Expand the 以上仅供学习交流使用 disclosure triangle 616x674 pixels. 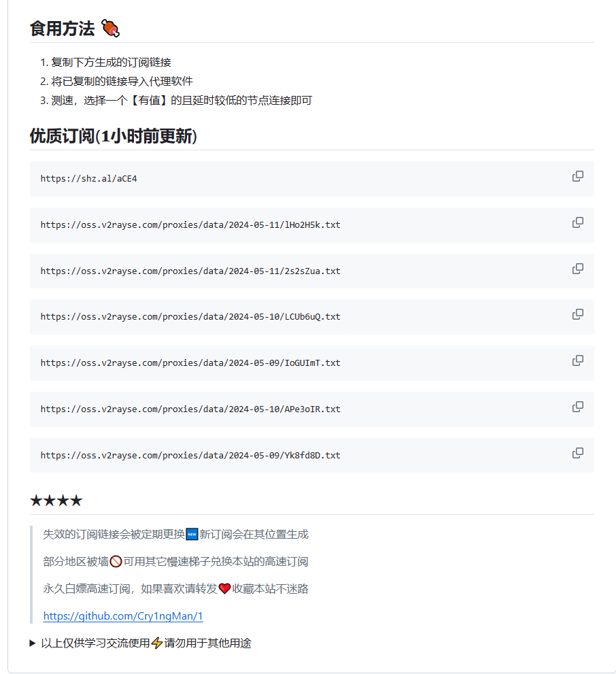[x=32, y=643]
